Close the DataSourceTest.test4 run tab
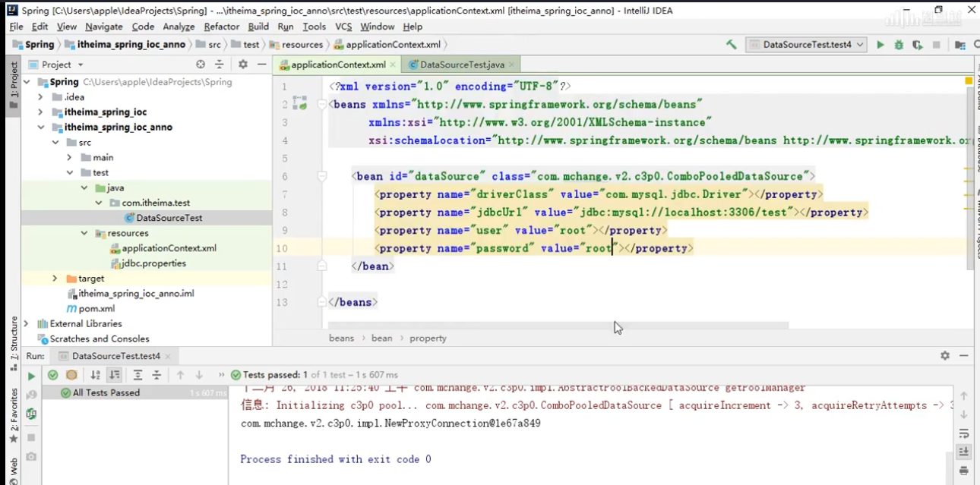 pyautogui.click(x=169, y=356)
